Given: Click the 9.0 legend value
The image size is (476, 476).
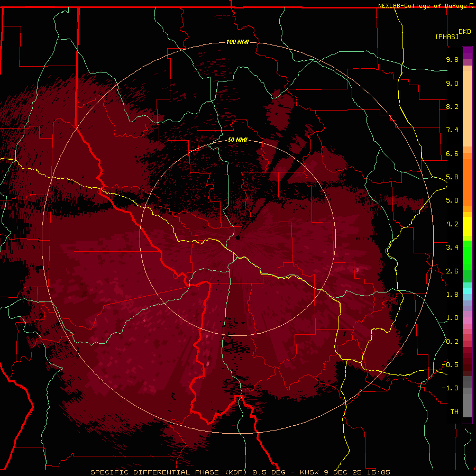Looking at the screenshot, I should point(452,83).
